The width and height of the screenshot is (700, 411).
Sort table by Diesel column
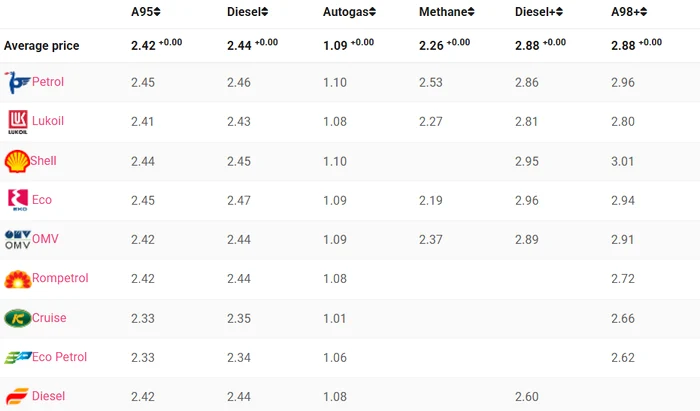(x=247, y=12)
